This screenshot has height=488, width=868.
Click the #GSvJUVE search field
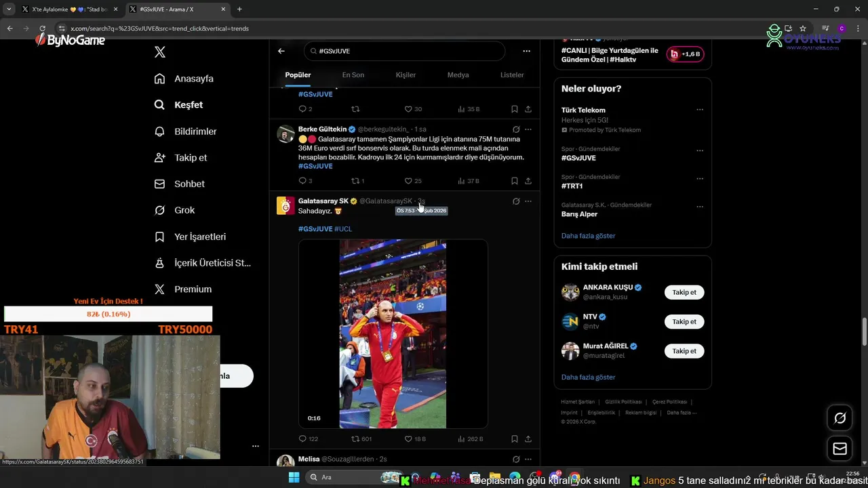point(405,51)
